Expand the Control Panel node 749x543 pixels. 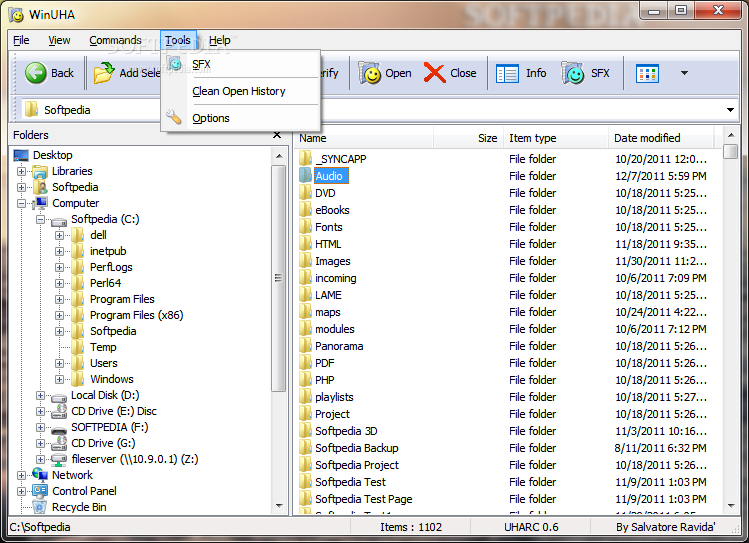21,491
